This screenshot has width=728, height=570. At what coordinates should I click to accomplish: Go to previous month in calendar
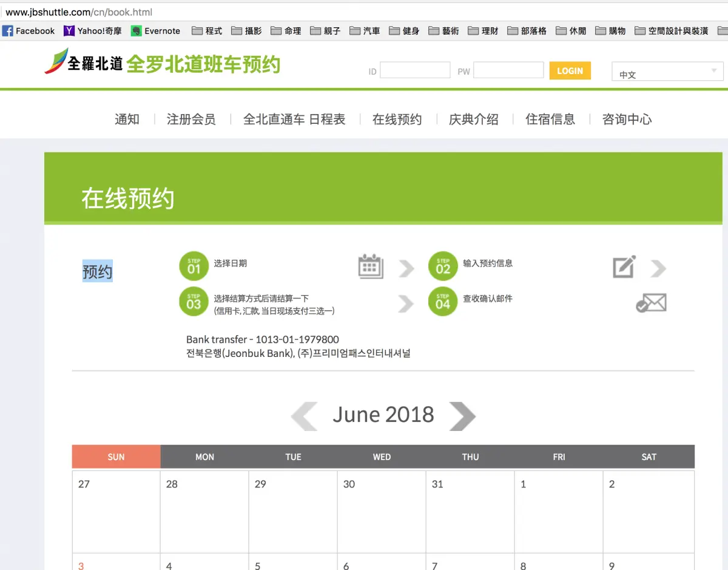click(x=305, y=416)
